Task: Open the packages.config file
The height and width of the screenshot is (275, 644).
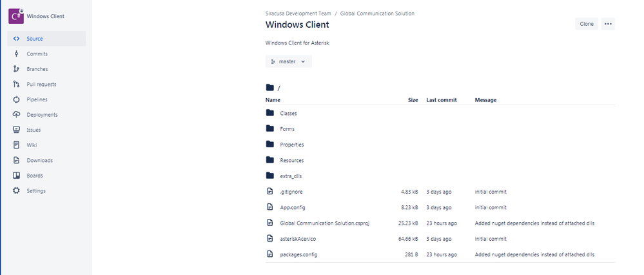Action: coord(298,254)
